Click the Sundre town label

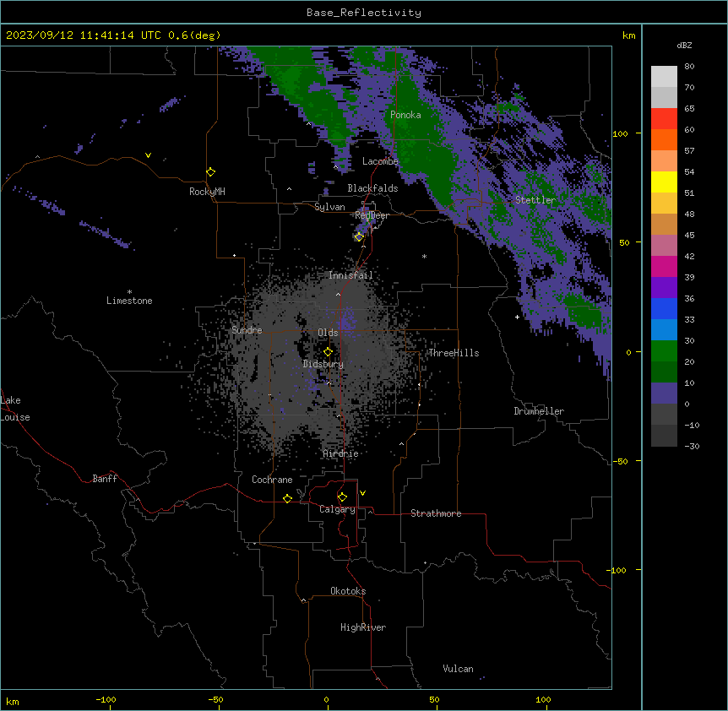pyautogui.click(x=247, y=330)
